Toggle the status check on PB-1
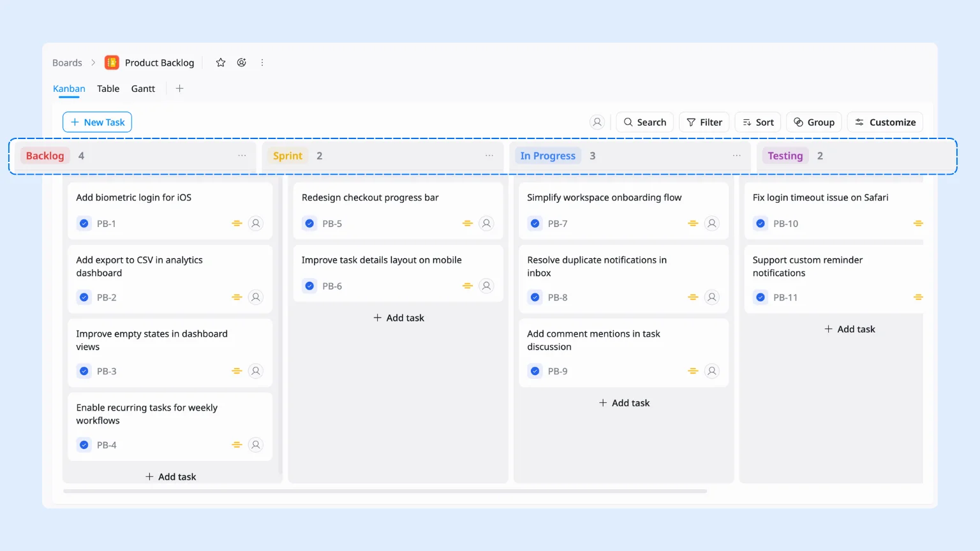Image resolution: width=980 pixels, height=551 pixels. pos(84,223)
